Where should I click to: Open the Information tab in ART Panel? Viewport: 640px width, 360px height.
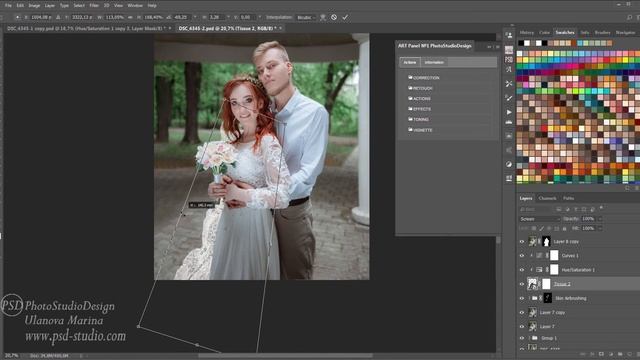[x=434, y=62]
